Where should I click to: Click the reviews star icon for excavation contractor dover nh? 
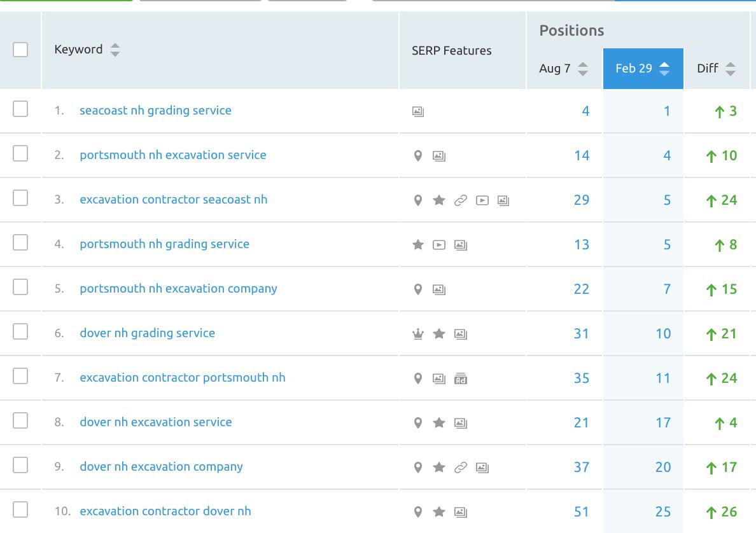click(438, 511)
